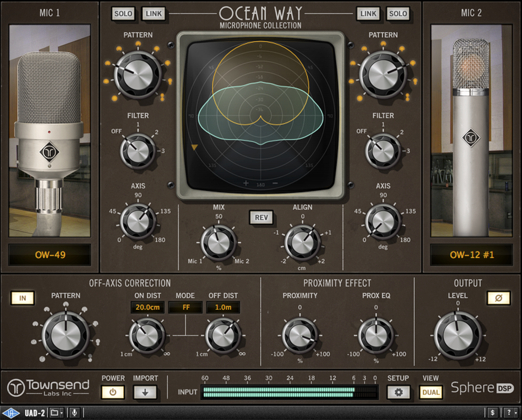
Task: Click the Off-Axis Correction PATTERN knob
Action: click(66, 335)
